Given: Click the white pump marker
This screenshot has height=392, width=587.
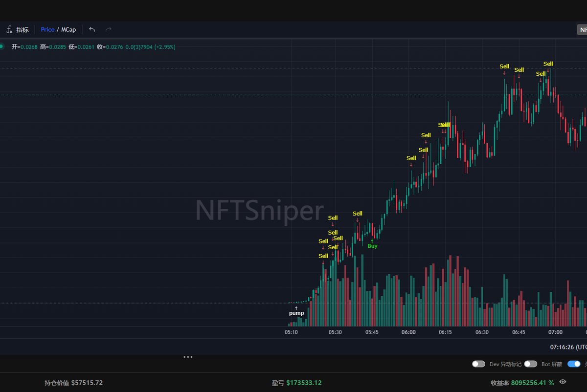Looking at the screenshot, I should pyautogui.click(x=296, y=313).
